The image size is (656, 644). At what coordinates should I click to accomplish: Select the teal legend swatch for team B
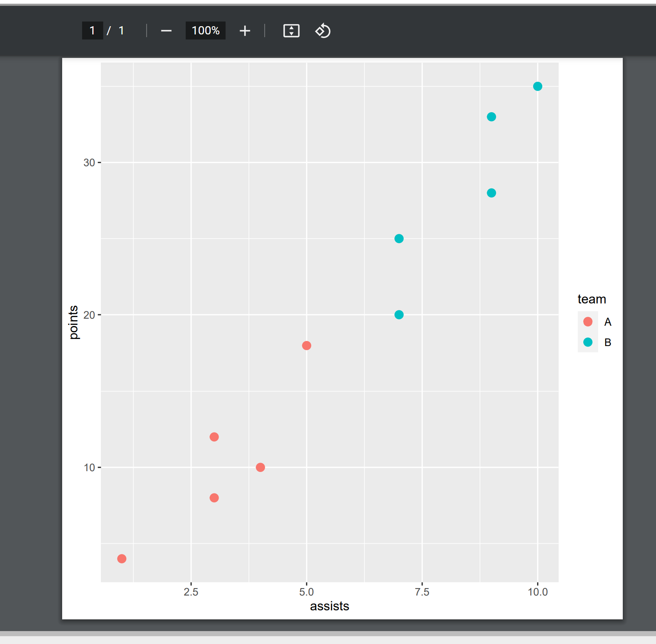coord(588,342)
